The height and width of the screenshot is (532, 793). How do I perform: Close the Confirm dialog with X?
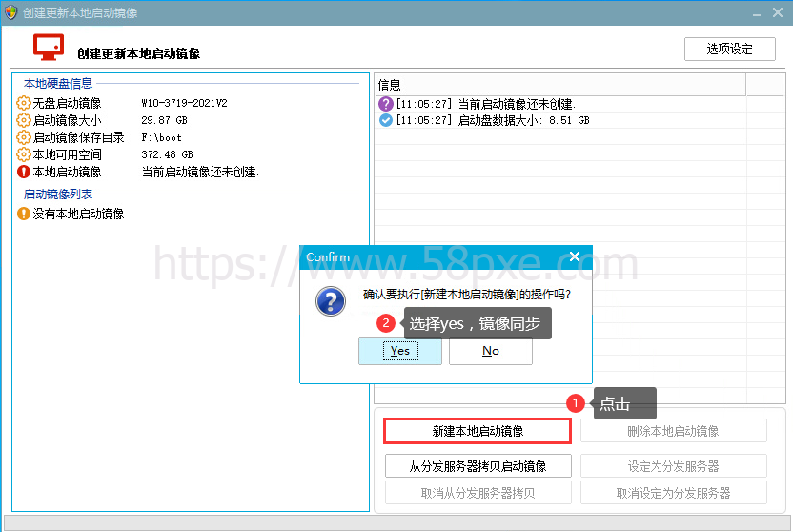click(575, 256)
